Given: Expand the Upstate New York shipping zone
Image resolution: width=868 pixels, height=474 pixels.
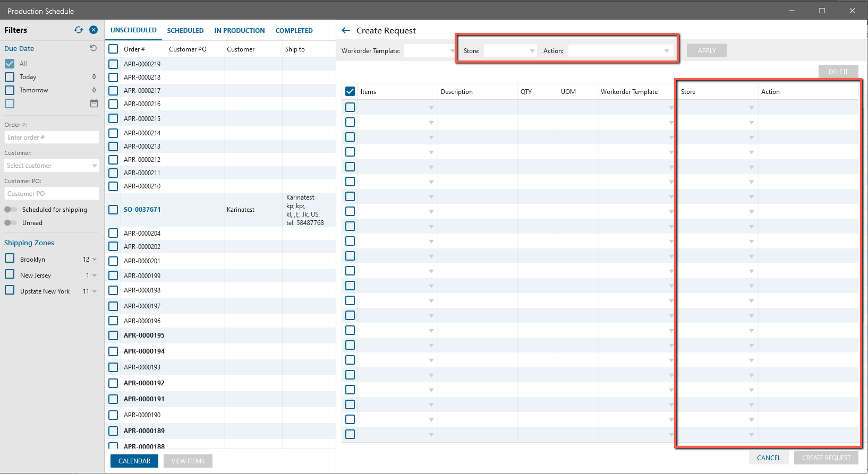Looking at the screenshot, I should coord(95,291).
